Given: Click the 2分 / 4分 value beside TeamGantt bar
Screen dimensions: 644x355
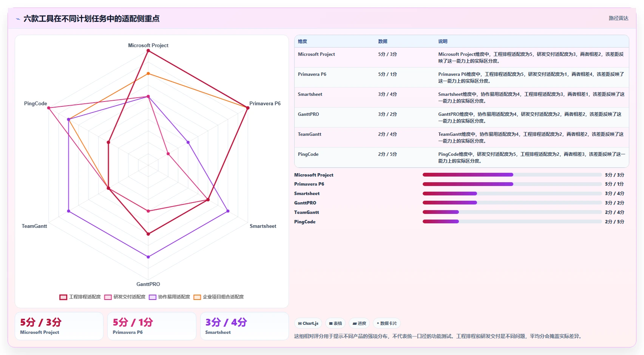Looking at the screenshot, I should click(x=615, y=212).
